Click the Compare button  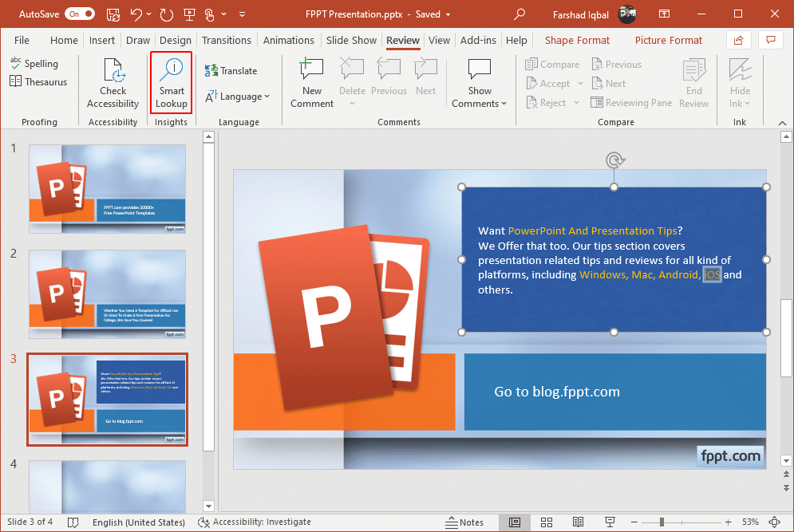(x=552, y=65)
